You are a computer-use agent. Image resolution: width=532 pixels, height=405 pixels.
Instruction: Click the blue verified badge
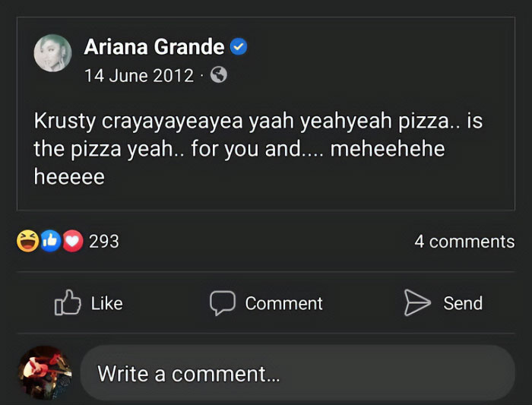[239, 47]
